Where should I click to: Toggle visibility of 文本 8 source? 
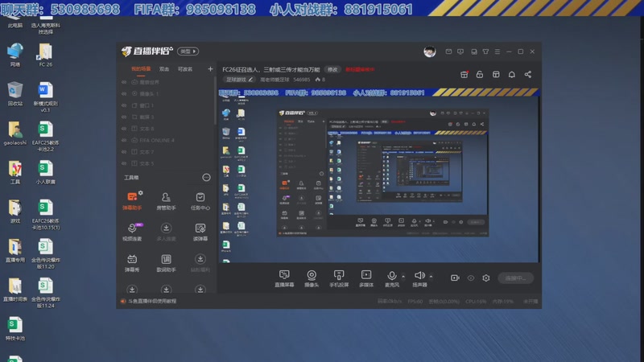(x=124, y=129)
